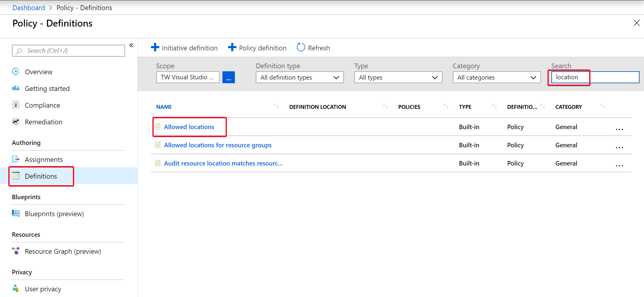Image resolution: width=644 pixels, height=297 pixels.
Task: Click the Resource Graph (preview) icon
Action: coord(16,251)
